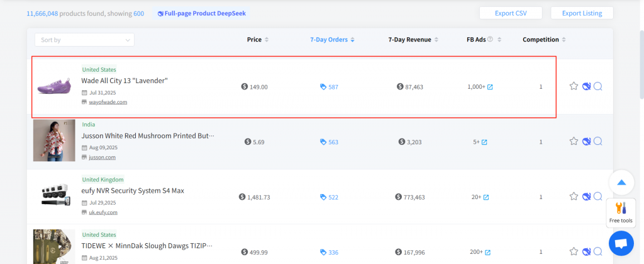Click the Export CSV button
644x264 pixels.
click(x=511, y=13)
